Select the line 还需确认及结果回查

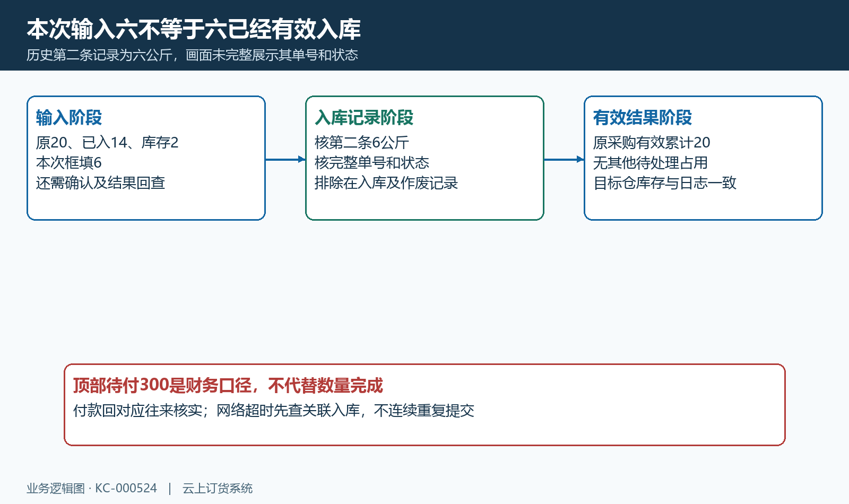100,183
